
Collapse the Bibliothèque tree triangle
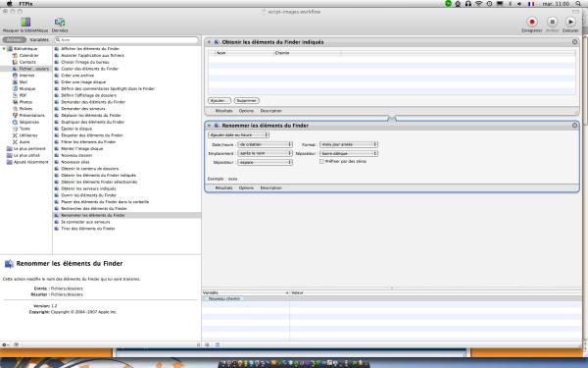tap(4, 49)
